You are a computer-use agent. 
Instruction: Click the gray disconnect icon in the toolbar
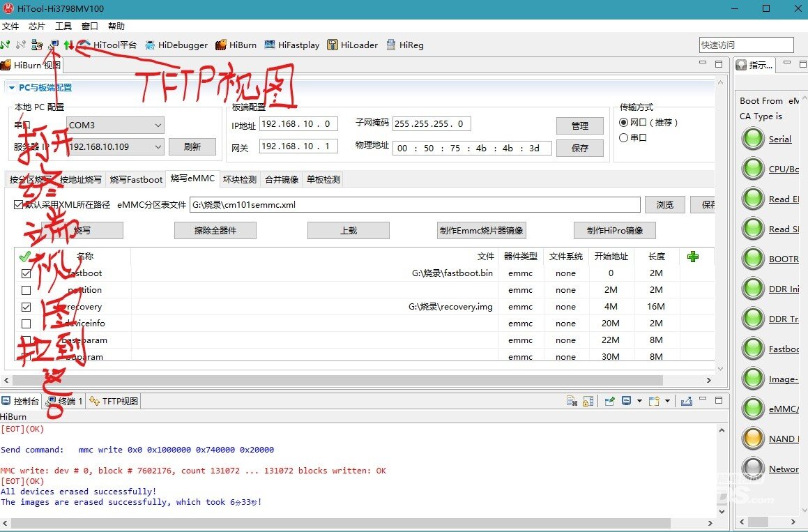pyautogui.click(x=21, y=45)
